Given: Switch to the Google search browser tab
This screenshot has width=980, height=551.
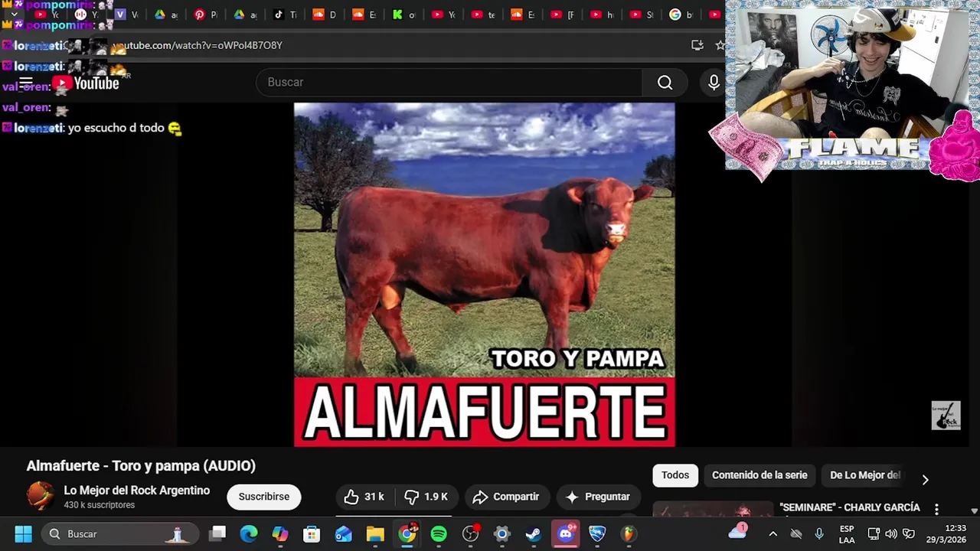Looking at the screenshot, I should pos(681,15).
